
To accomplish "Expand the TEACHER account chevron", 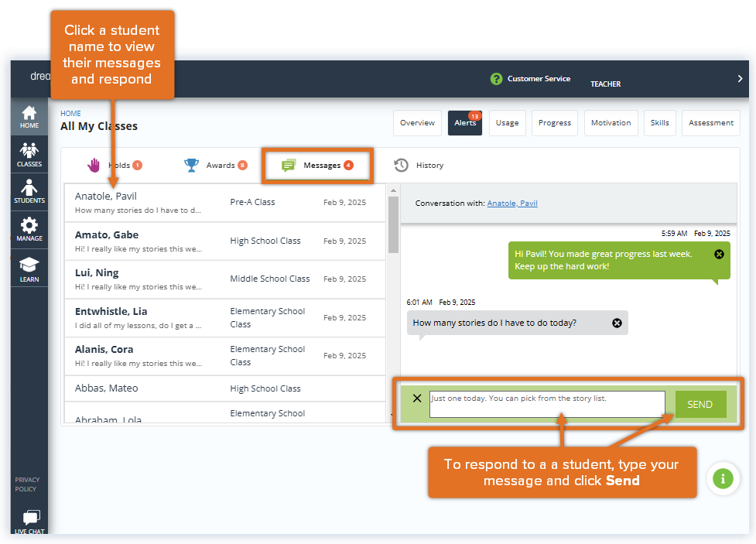I will point(740,78).
